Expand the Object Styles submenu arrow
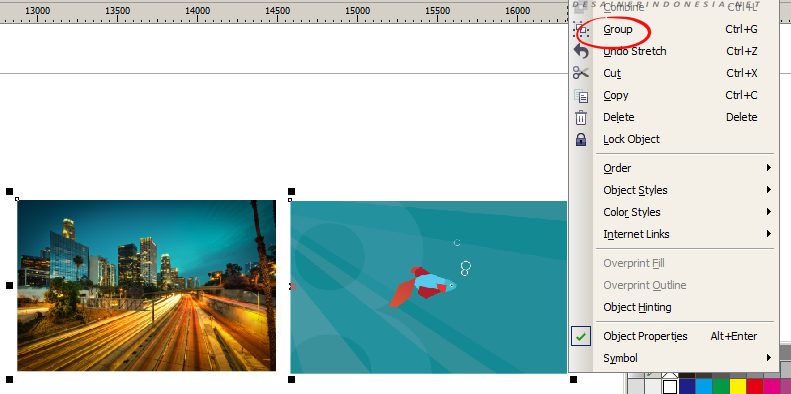791x394 pixels. (x=768, y=190)
